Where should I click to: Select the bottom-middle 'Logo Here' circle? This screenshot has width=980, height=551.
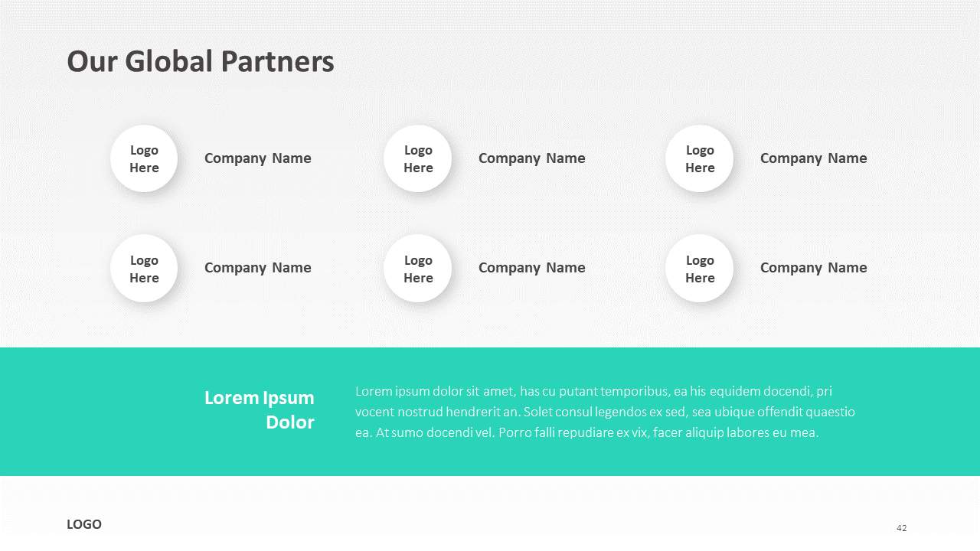click(x=418, y=269)
